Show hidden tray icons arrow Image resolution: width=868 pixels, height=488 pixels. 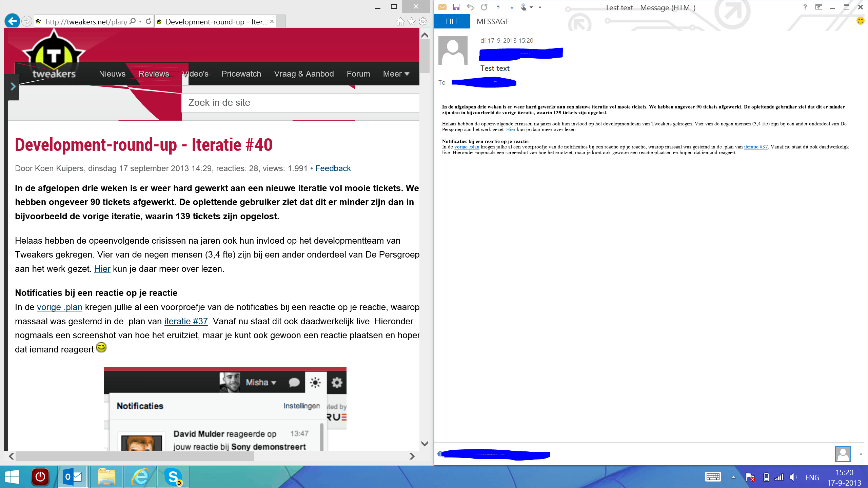pos(733,477)
